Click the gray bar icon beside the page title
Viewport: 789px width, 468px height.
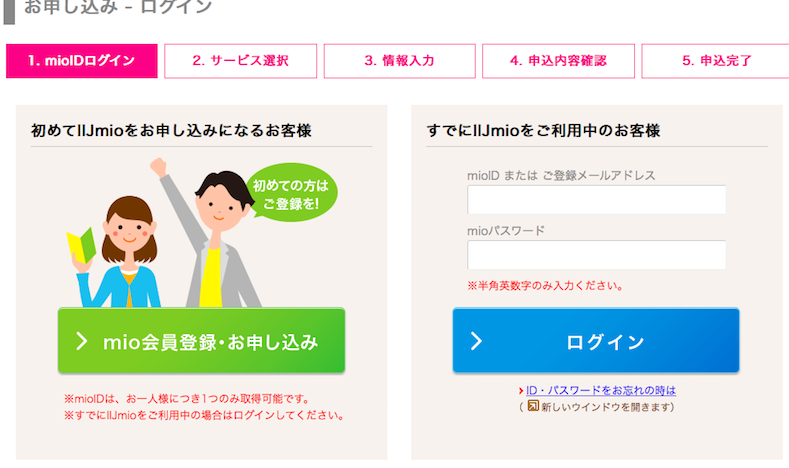(x=9, y=12)
